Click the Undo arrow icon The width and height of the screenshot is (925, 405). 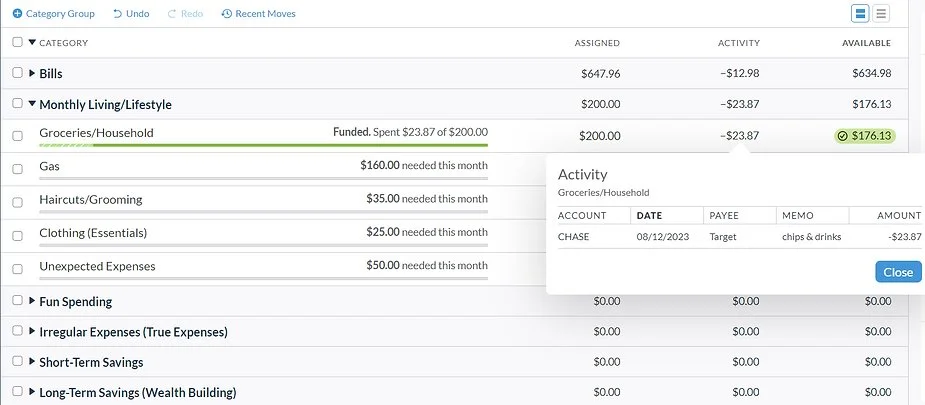click(x=118, y=14)
